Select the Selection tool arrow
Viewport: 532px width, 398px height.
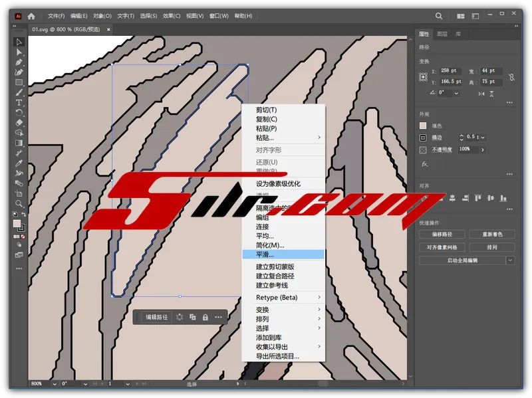click(x=19, y=42)
